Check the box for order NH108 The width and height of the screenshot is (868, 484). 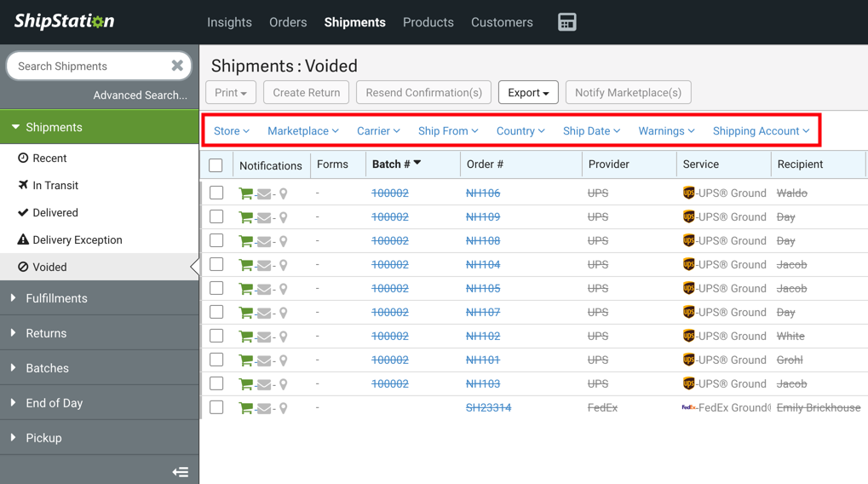coord(216,240)
